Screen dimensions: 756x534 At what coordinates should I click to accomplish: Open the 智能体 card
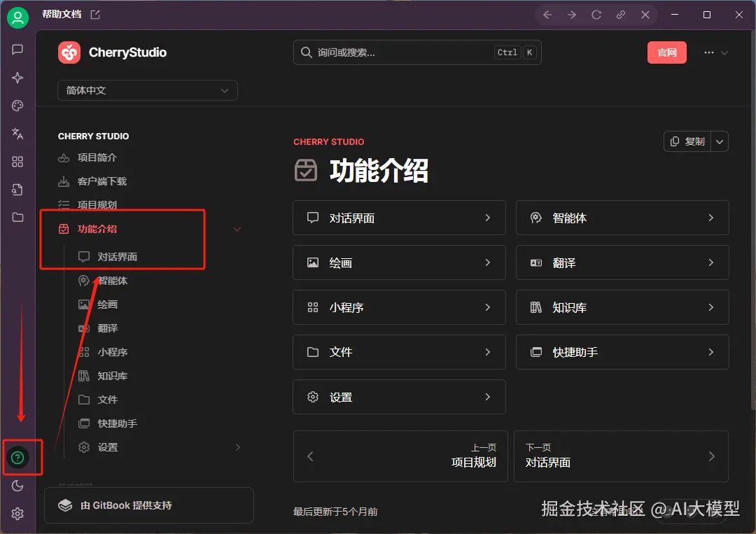click(x=622, y=218)
